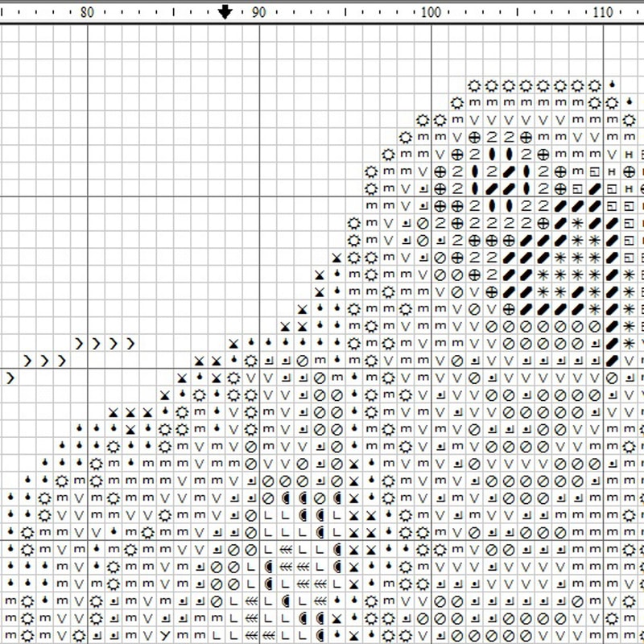This screenshot has height=644, width=644.
Task: Click the rightmost > in the three-chevron row
Action: [x=62, y=360]
